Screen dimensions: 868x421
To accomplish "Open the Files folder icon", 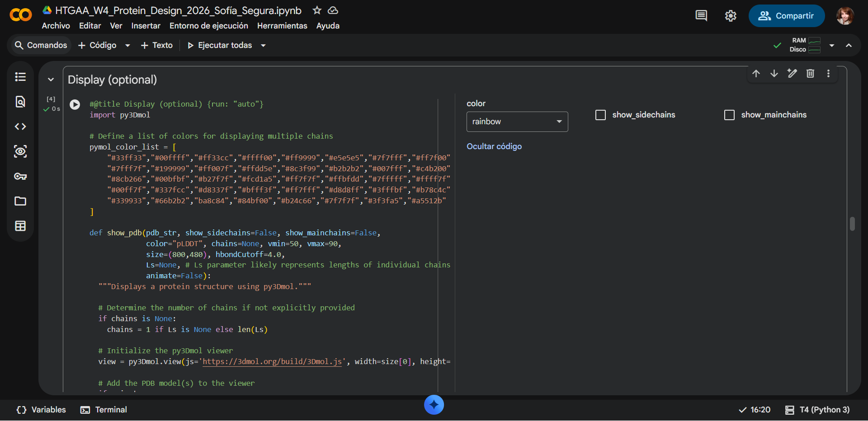I will [20, 201].
